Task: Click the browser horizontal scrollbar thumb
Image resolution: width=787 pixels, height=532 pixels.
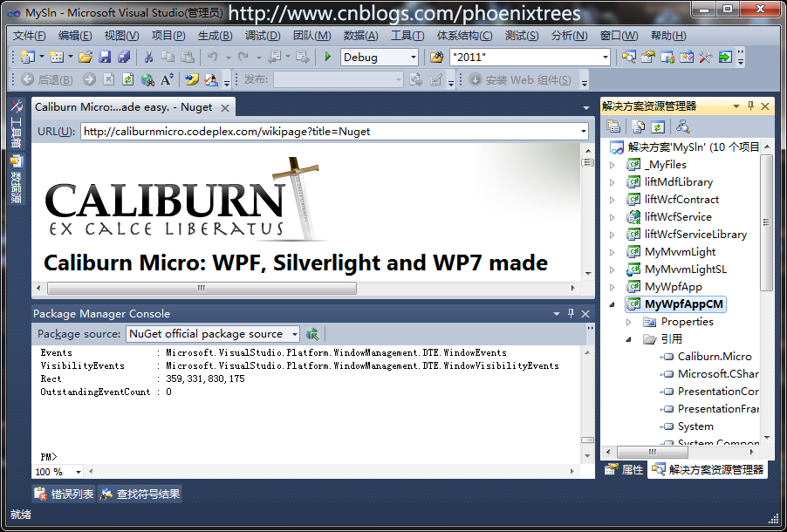Action: [202, 288]
